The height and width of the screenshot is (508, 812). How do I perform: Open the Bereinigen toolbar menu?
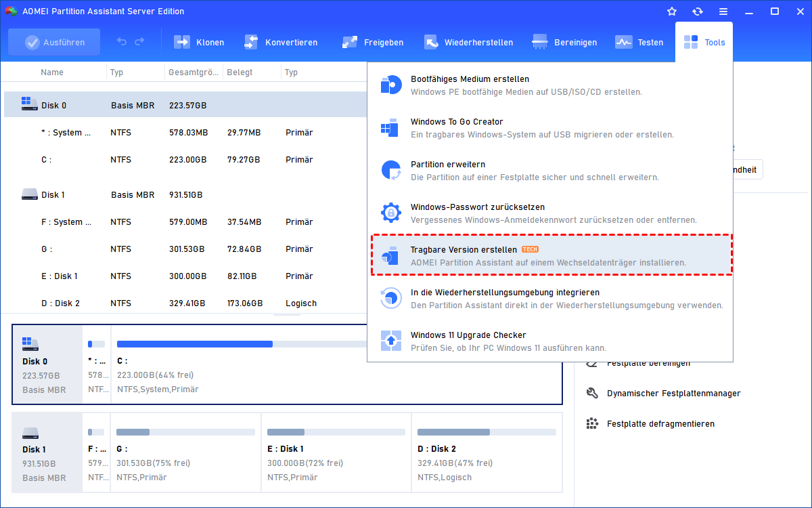[565, 42]
